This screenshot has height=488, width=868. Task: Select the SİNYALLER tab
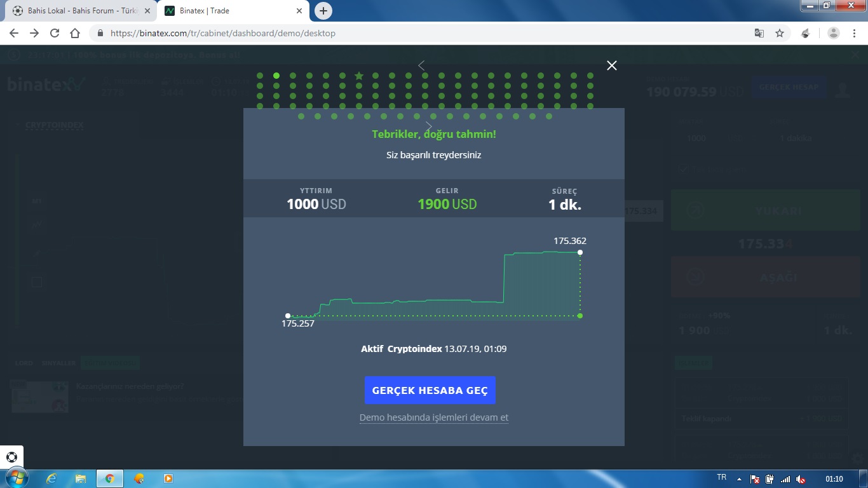tap(58, 363)
